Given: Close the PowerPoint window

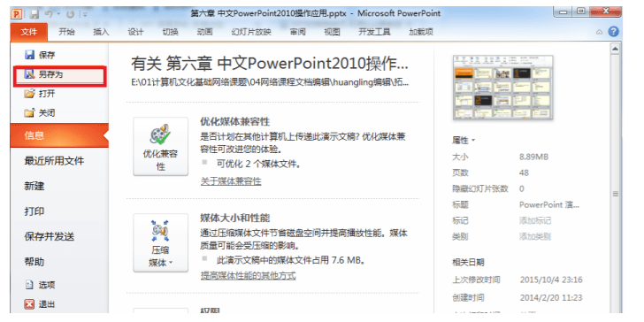Looking at the screenshot, I should click(x=605, y=12).
